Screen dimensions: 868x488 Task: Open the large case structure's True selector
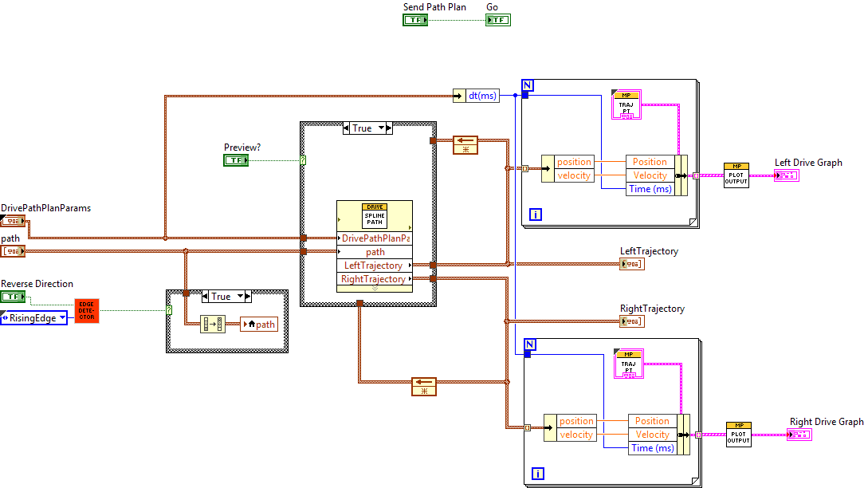[381, 128]
